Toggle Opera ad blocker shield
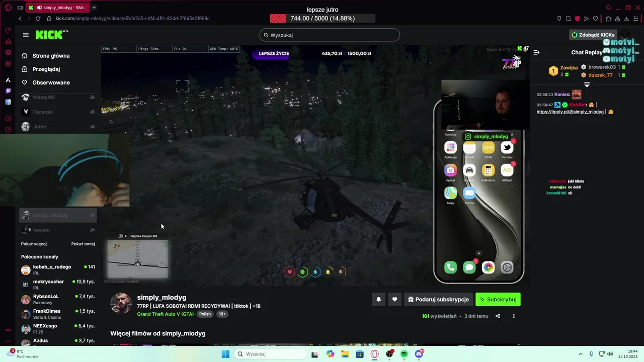The image size is (644, 362). pos(577,19)
